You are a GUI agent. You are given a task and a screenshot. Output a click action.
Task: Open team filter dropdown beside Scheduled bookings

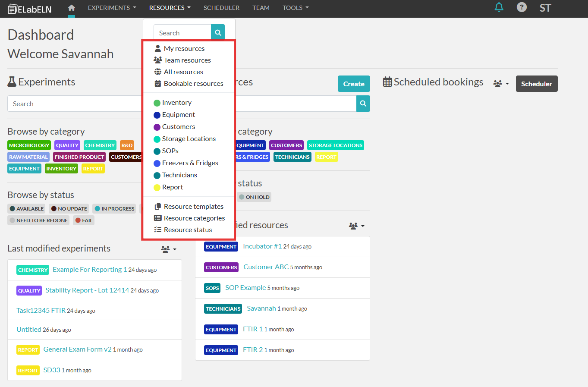[501, 84]
